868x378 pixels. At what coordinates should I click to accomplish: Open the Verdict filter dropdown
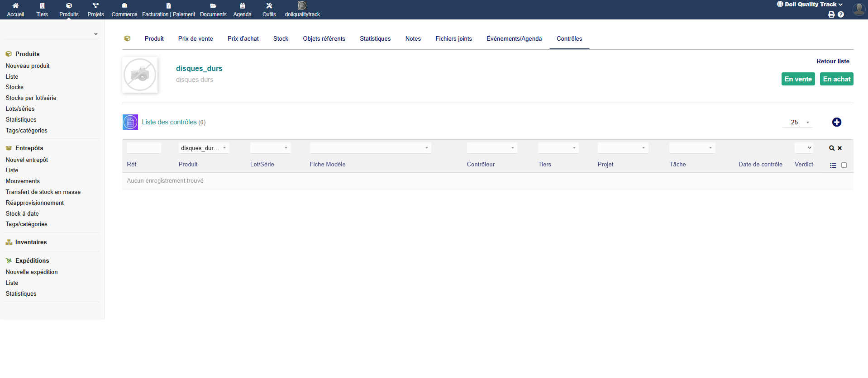(804, 148)
